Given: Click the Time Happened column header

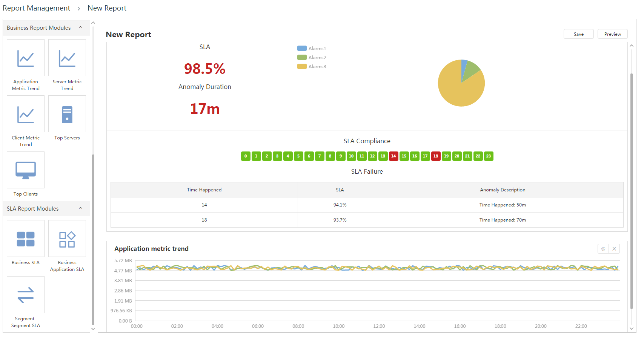Looking at the screenshot, I should click(204, 190).
